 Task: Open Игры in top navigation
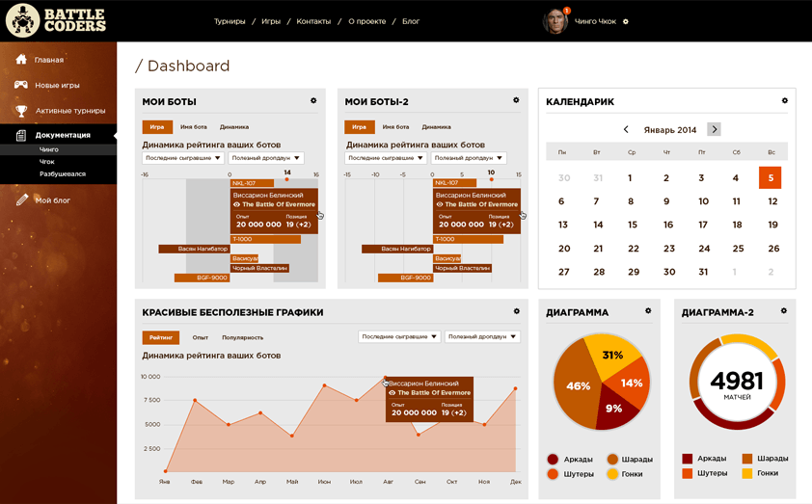[x=271, y=21]
